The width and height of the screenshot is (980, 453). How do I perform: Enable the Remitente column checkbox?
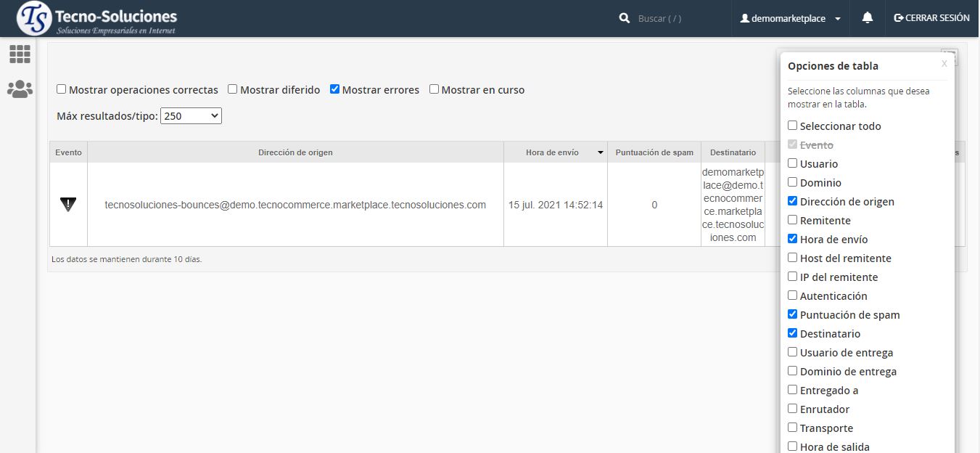(793, 220)
